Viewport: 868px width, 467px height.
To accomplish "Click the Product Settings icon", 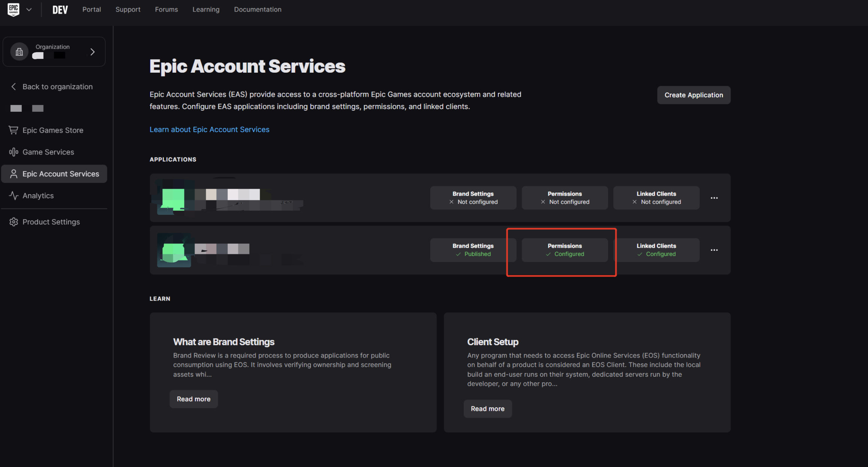I will 14,222.
